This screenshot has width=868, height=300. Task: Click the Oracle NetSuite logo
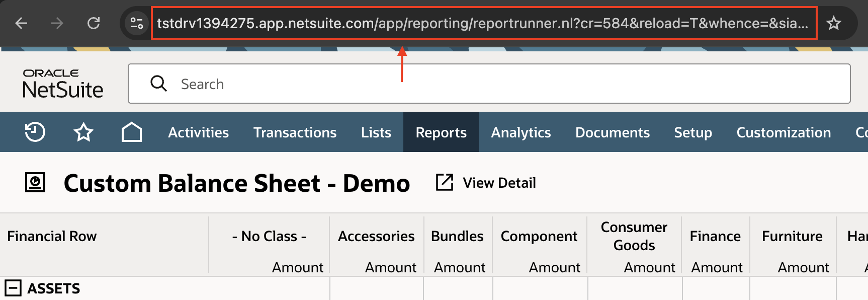63,84
